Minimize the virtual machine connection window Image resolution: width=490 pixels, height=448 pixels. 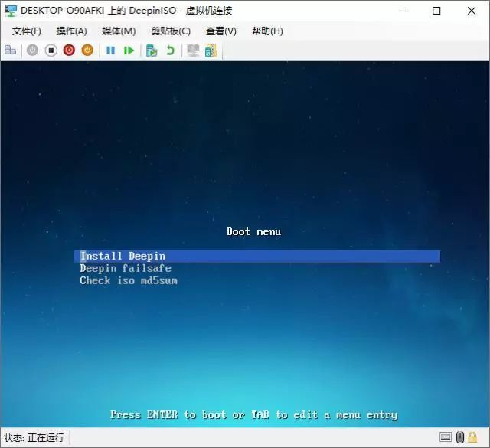coord(402,11)
